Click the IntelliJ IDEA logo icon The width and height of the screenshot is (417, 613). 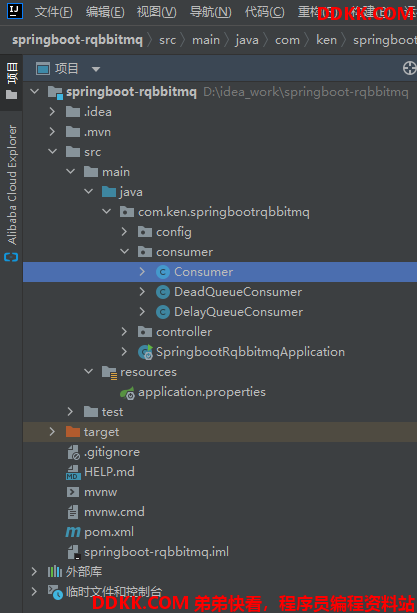coord(14,11)
